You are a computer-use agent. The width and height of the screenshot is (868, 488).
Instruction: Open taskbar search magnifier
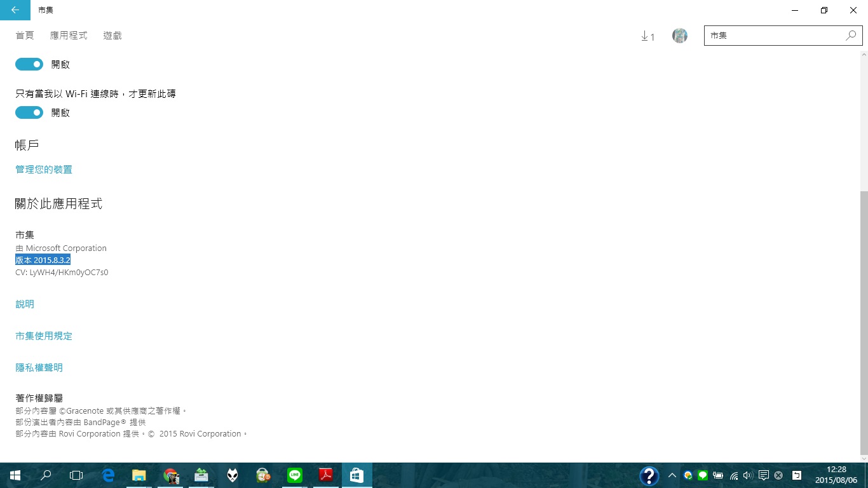tap(46, 475)
